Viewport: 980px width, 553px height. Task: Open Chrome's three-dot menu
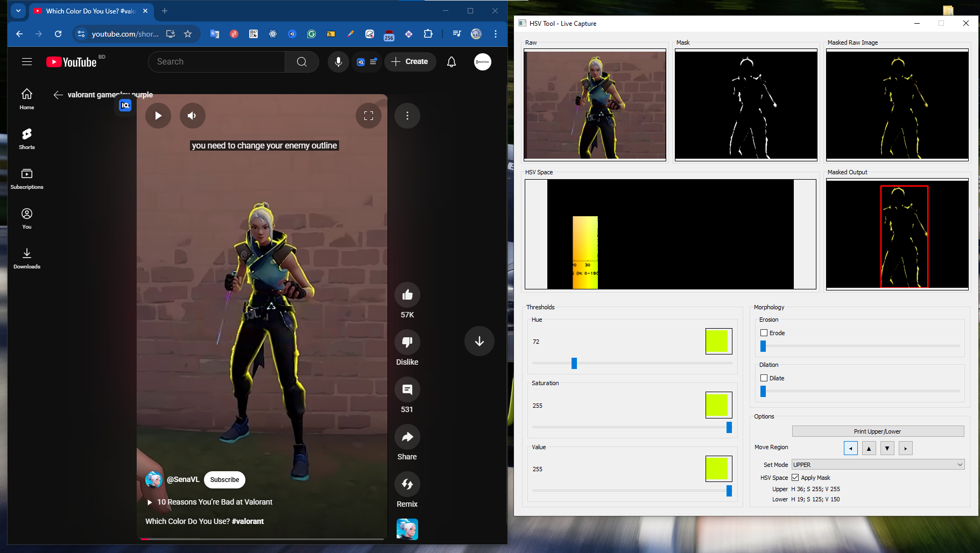click(496, 34)
